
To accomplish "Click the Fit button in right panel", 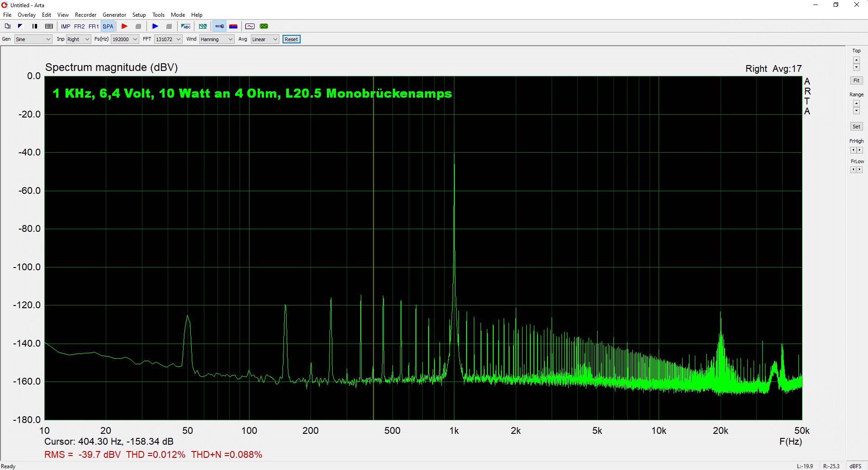I will pyautogui.click(x=856, y=80).
